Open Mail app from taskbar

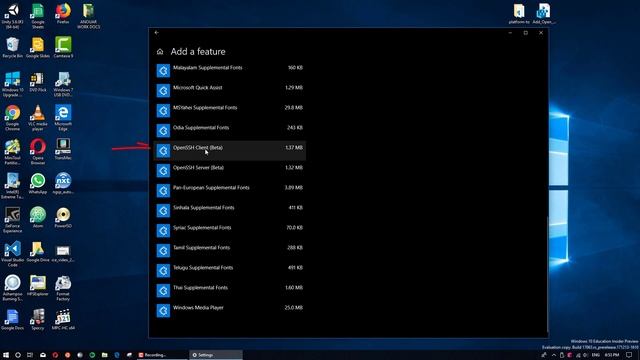42,355
